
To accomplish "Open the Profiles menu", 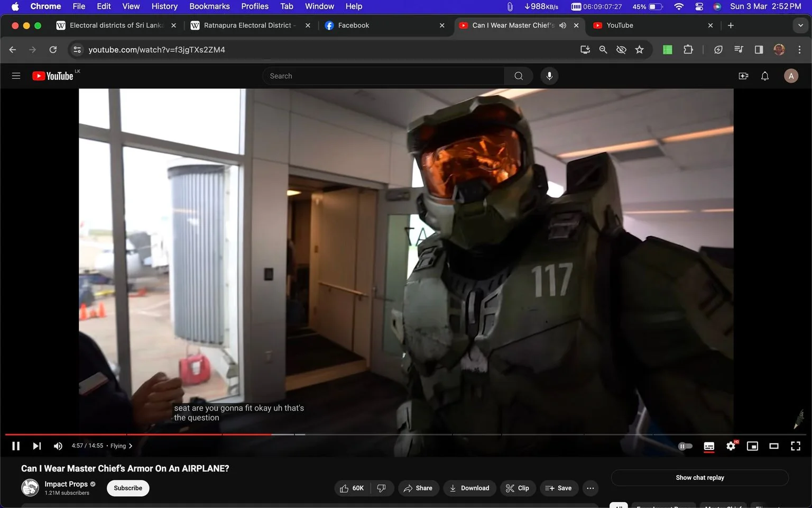I will [255, 6].
